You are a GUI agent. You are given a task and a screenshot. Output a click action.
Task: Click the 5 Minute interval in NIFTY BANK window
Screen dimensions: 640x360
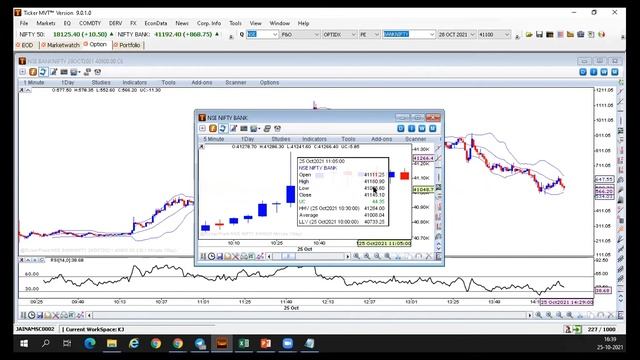coord(213,139)
